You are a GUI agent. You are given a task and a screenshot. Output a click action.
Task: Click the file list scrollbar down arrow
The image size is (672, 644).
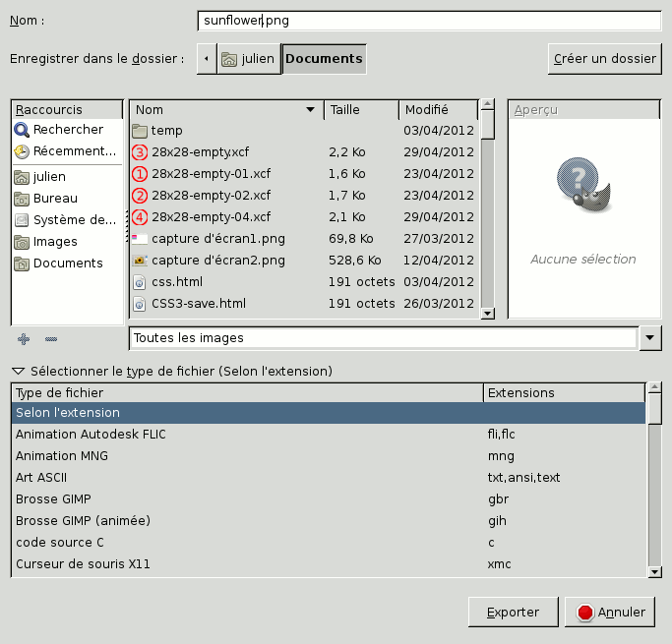click(x=487, y=313)
